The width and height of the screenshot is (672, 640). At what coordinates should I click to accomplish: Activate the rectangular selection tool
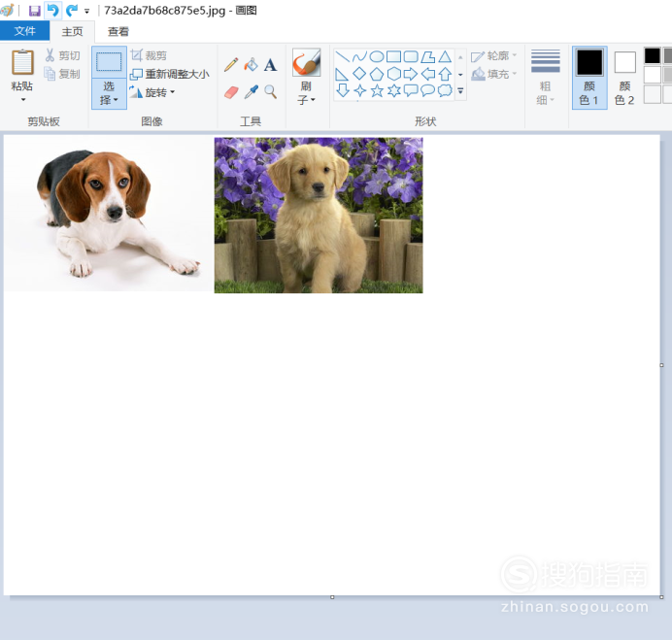click(109, 62)
